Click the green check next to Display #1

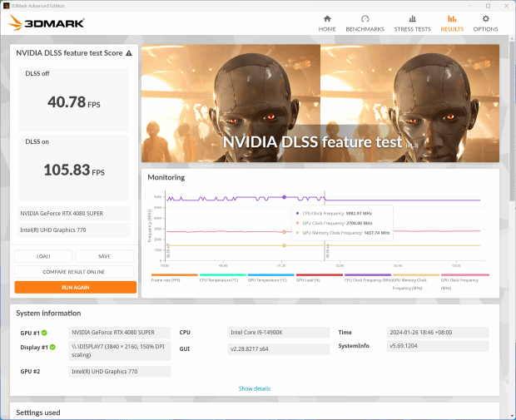(52, 347)
